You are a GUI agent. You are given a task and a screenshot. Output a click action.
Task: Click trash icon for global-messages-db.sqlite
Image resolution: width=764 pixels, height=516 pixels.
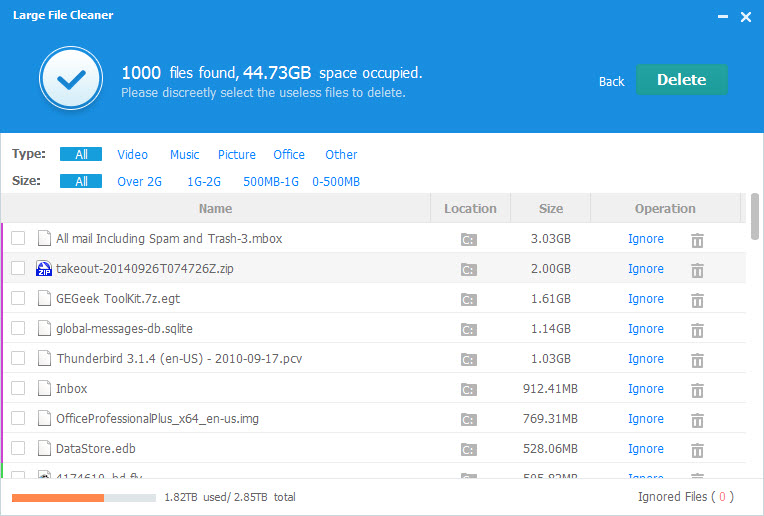point(697,330)
